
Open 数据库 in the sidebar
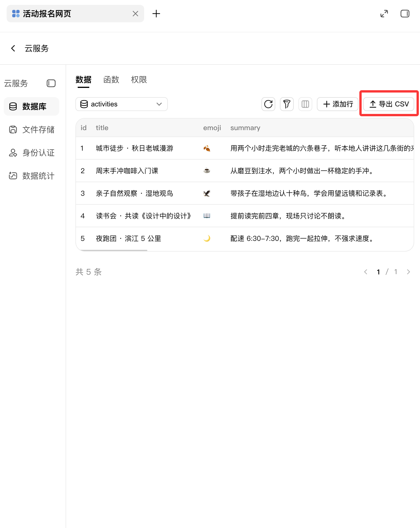pos(31,106)
